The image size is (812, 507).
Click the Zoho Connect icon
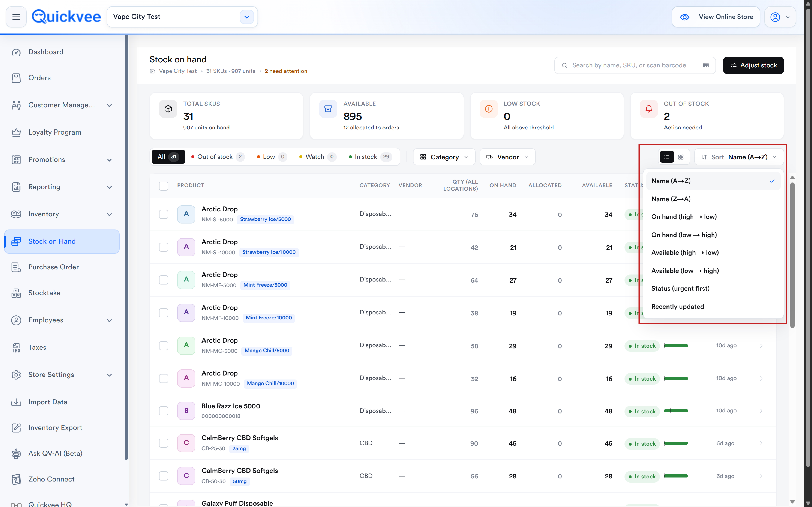(16, 480)
